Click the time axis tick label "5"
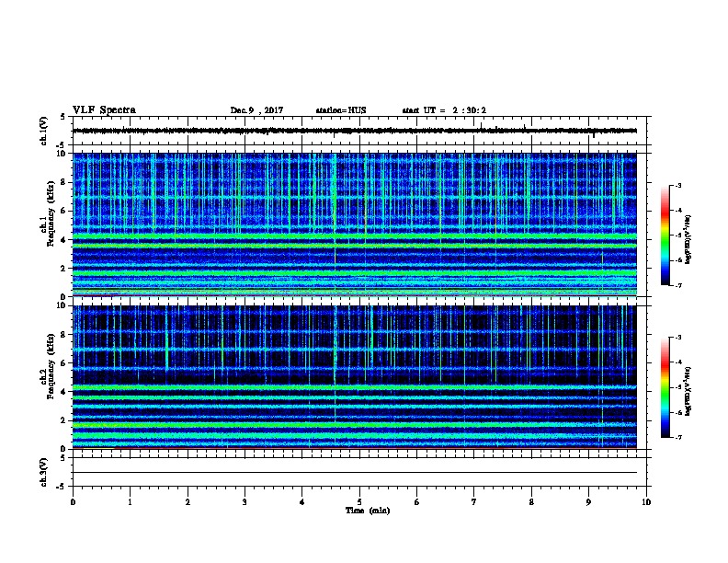Viewport: 728px width, 563px height. click(359, 501)
